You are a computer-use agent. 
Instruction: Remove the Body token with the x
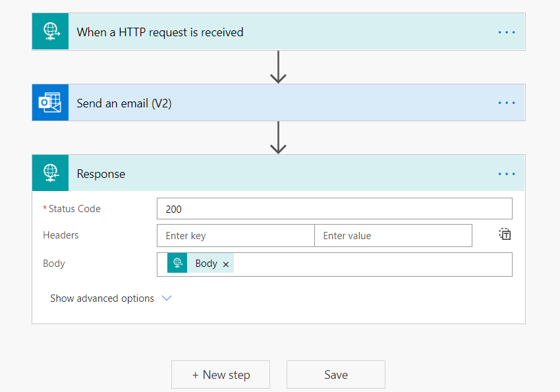pos(226,264)
